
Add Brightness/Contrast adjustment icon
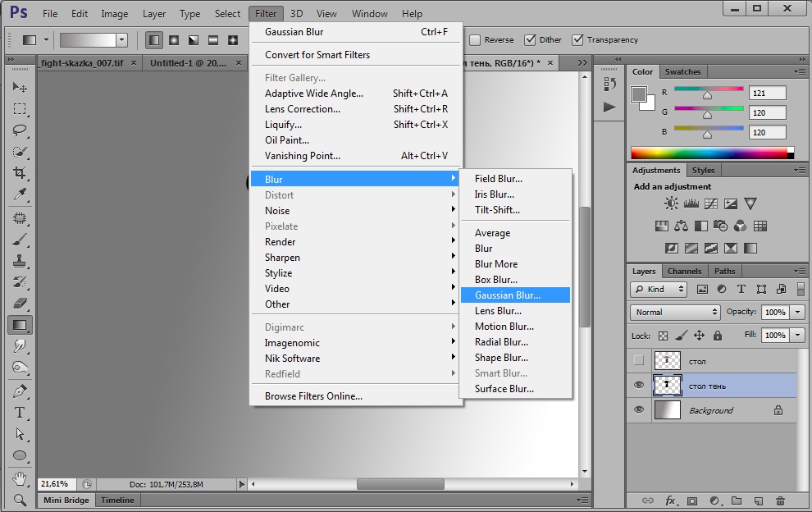671,203
